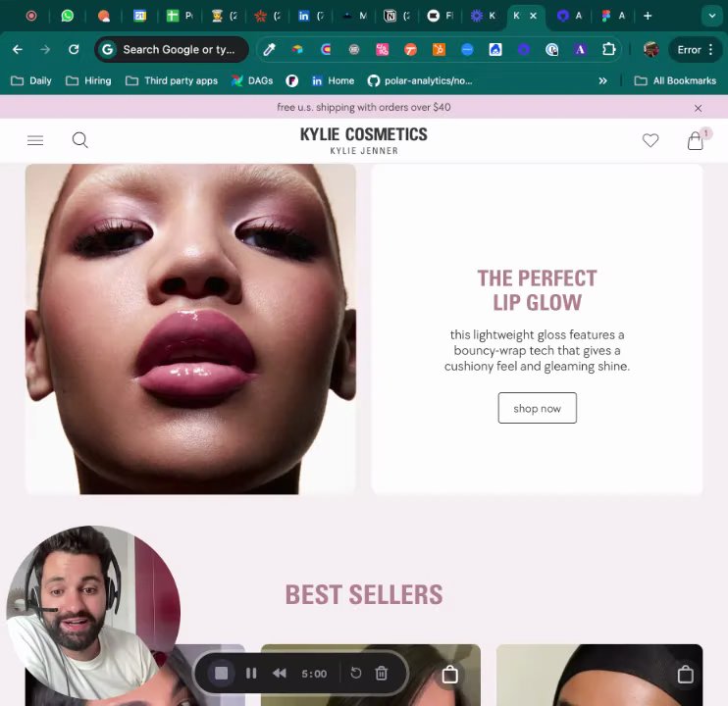Switch to the Figma tab
The height and width of the screenshot is (706, 728).
point(612,16)
